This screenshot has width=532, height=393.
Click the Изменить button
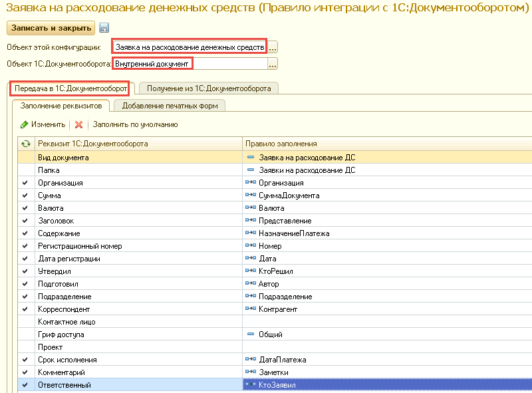43,124
